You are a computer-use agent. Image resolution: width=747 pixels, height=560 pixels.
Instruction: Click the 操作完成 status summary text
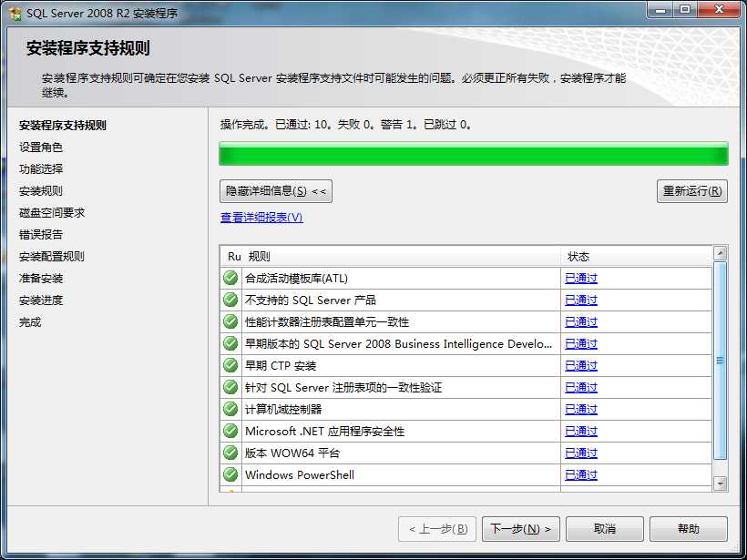[346, 125]
